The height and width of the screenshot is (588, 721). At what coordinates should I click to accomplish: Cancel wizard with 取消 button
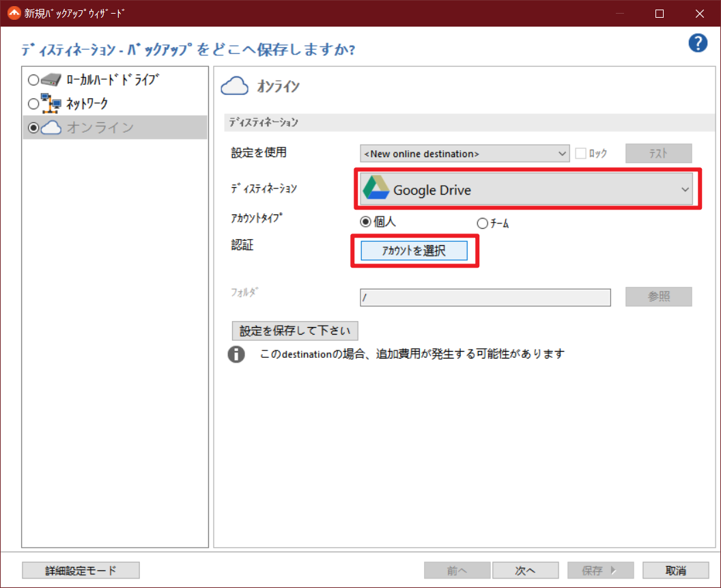tap(675, 570)
